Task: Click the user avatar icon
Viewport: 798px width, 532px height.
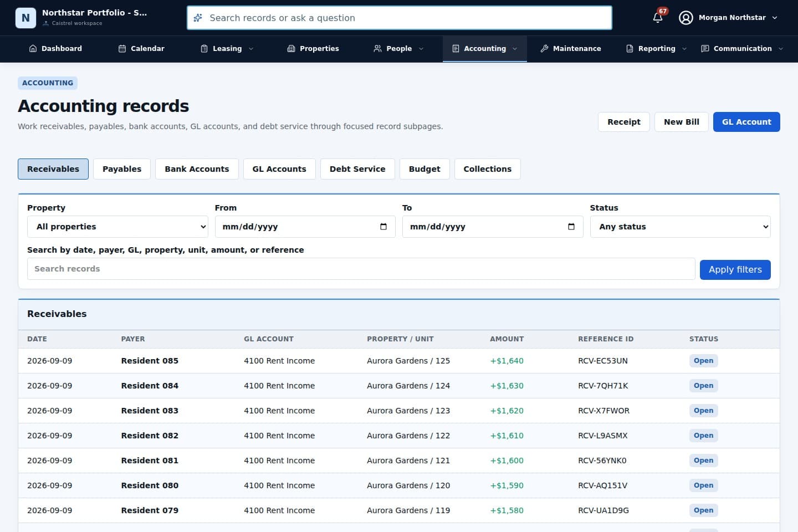Action: click(686, 18)
